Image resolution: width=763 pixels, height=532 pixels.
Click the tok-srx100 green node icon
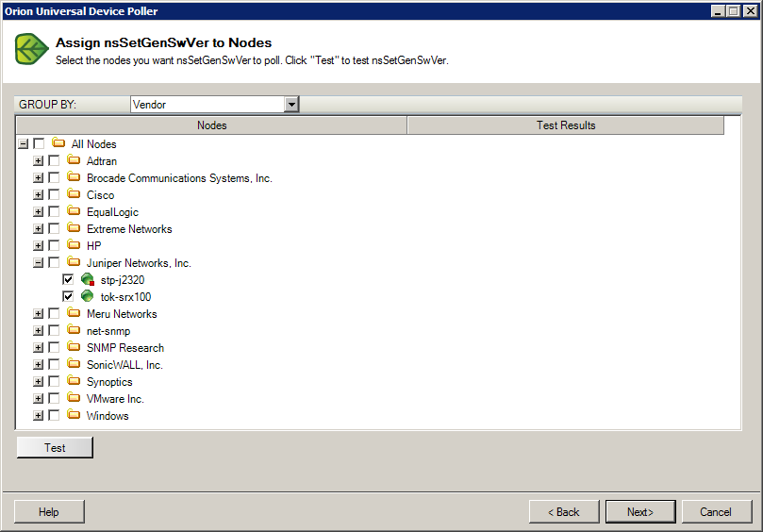[87, 296]
